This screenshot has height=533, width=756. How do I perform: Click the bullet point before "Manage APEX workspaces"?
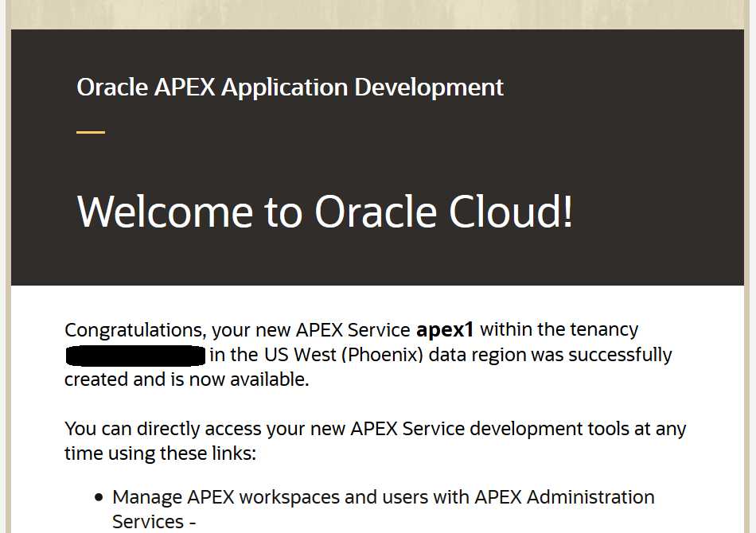(99, 498)
